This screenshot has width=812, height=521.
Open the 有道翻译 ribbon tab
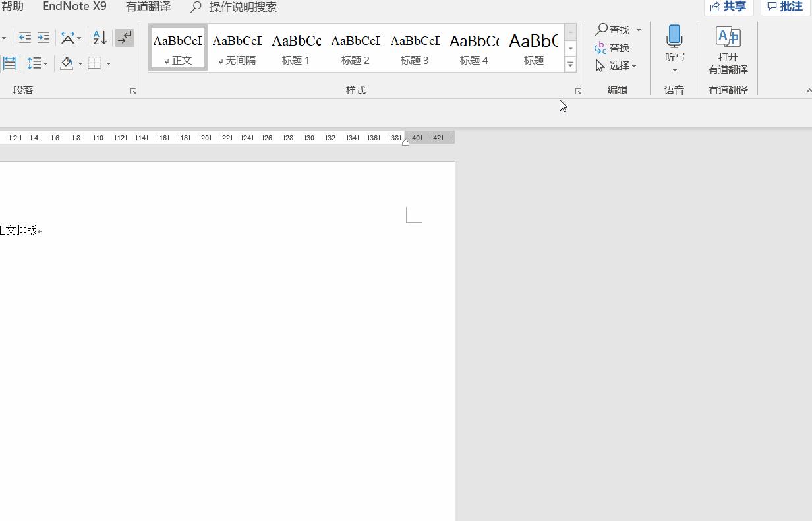(148, 7)
